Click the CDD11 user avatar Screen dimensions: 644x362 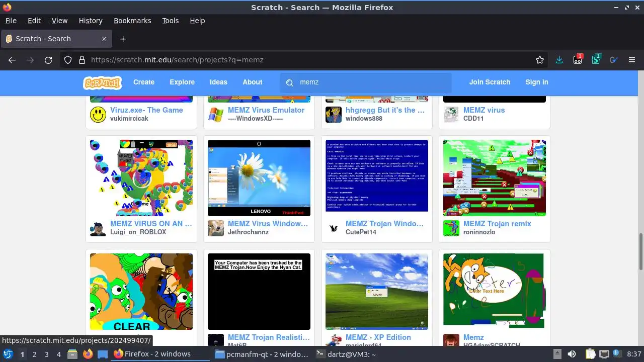(x=451, y=114)
